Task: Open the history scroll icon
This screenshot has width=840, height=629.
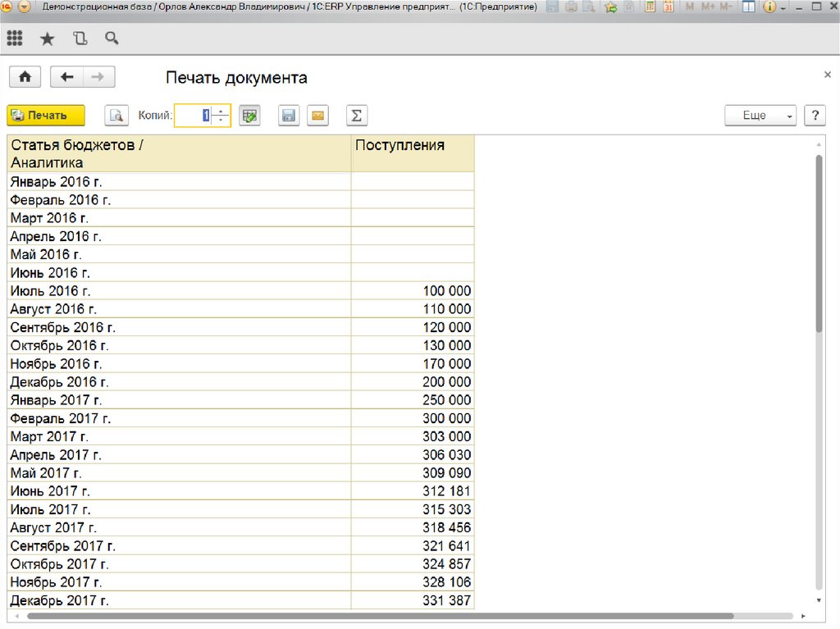Action: (80, 39)
